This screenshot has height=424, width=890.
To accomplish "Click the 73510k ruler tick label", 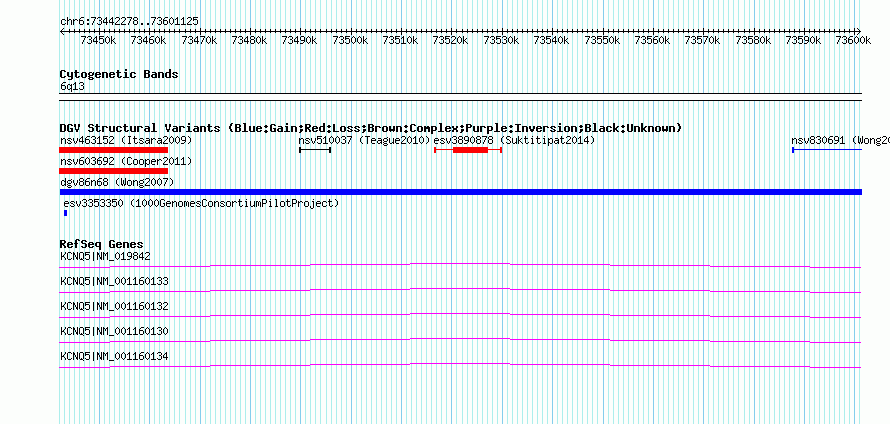I will 400,40.
